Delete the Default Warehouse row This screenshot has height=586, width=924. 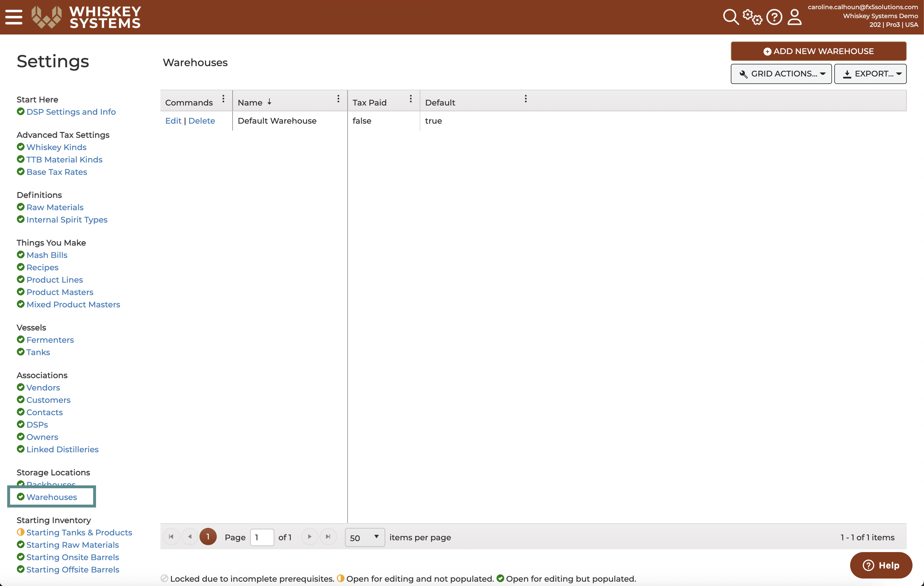tap(202, 121)
